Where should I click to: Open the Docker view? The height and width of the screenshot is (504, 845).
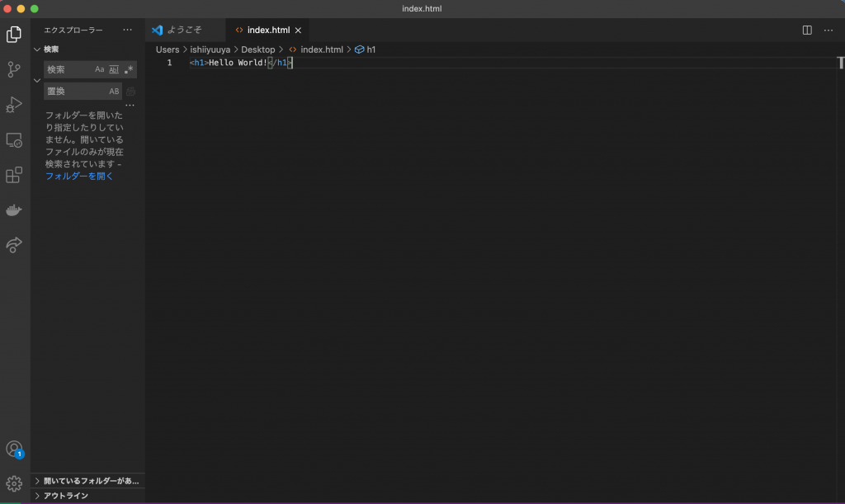click(x=14, y=210)
